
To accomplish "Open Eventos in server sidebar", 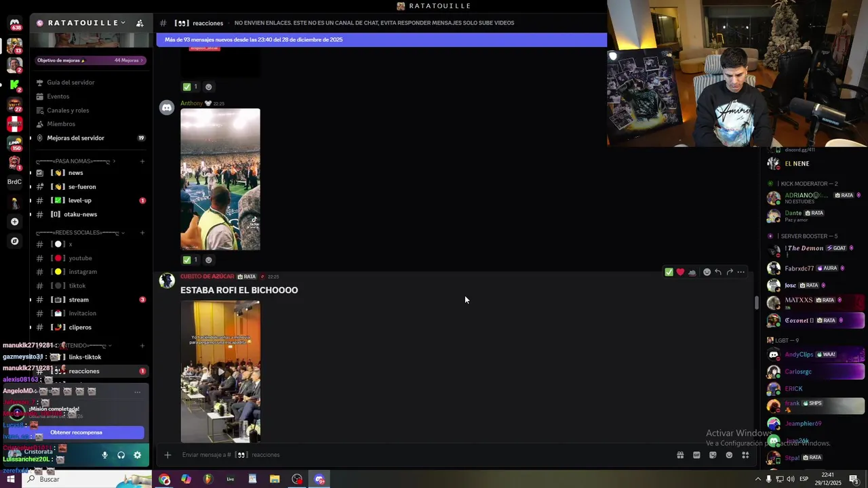I will pos(91,96).
